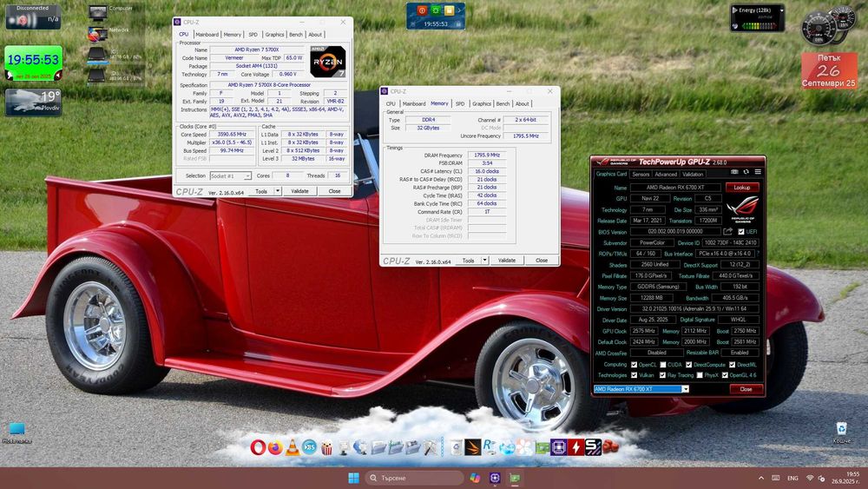The width and height of the screenshot is (868, 489).
Task: Open Popcorn Time icon in dock
Action: [326, 447]
